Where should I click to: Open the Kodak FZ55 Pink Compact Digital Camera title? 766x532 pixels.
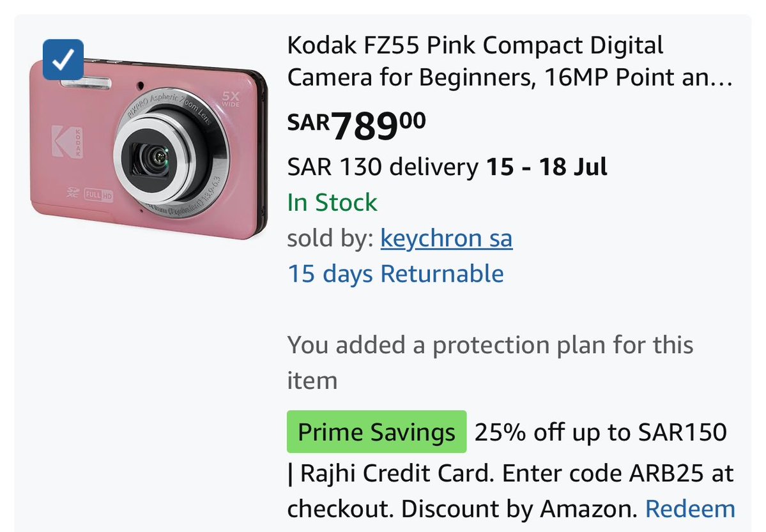(510, 61)
